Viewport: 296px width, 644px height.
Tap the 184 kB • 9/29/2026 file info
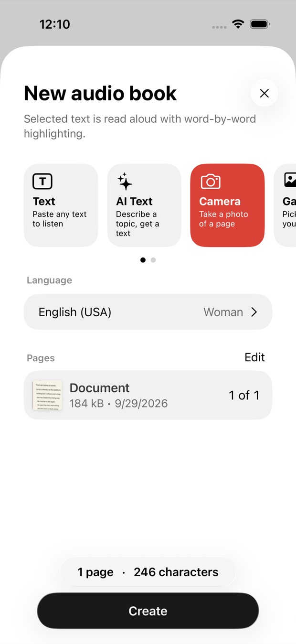[118, 403]
